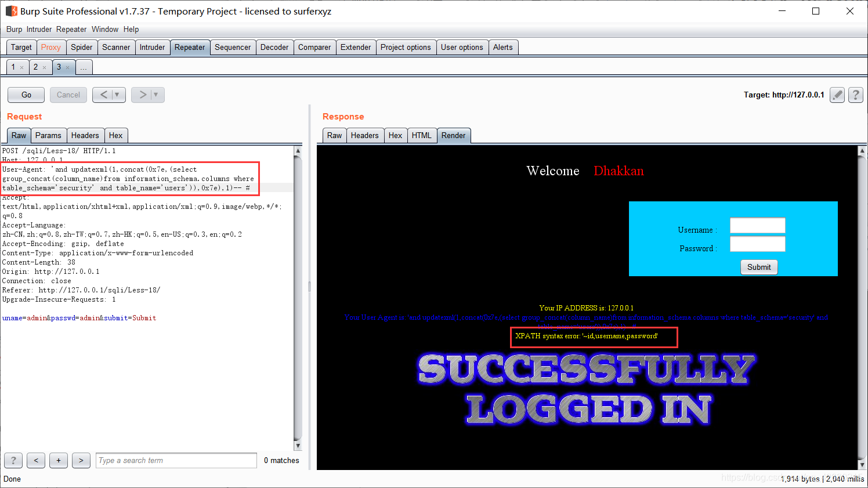Open the Project options tab
868x488 pixels.
[406, 47]
